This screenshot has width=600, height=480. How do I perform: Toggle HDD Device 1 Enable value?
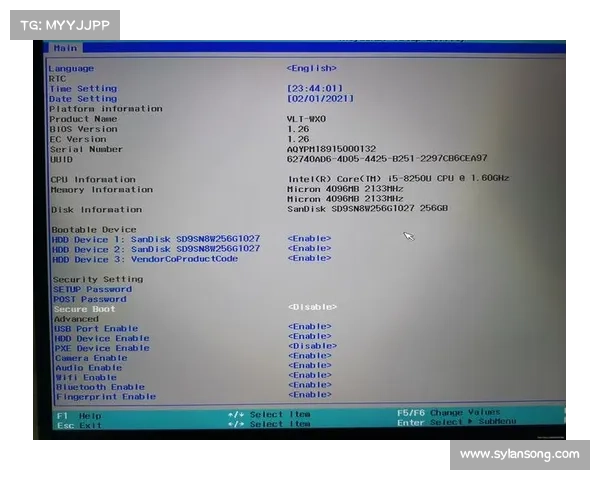pos(309,239)
